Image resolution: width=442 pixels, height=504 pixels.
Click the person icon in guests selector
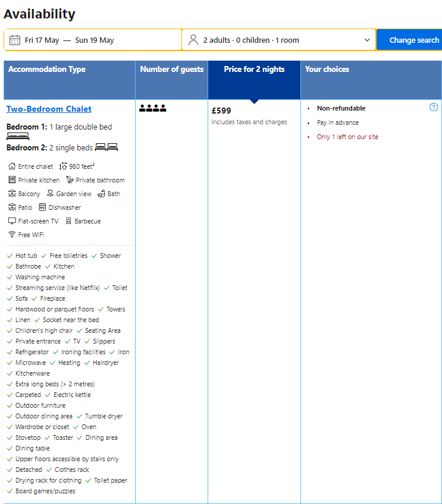[x=193, y=40]
